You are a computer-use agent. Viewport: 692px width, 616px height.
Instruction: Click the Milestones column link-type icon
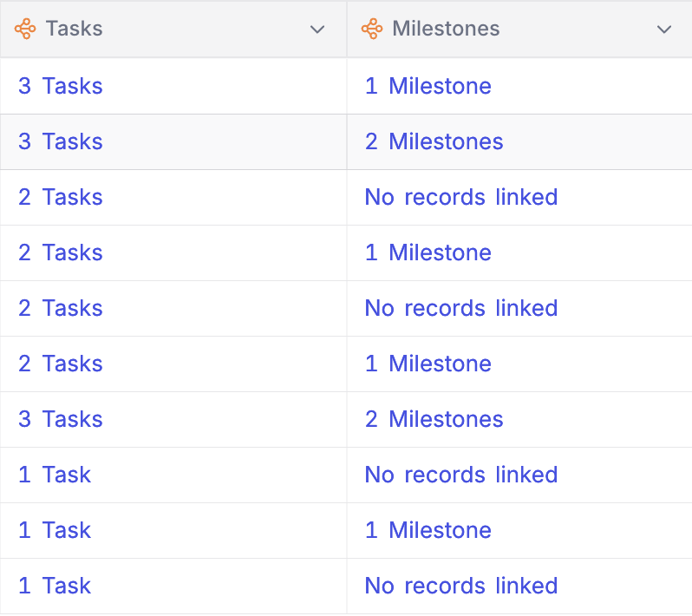coord(372,29)
